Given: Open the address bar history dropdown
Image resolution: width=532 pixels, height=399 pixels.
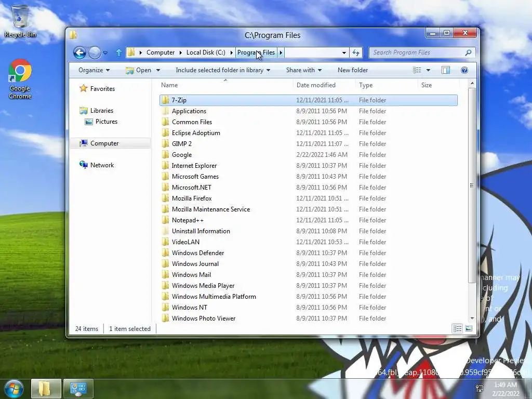Looking at the screenshot, I should 344,52.
